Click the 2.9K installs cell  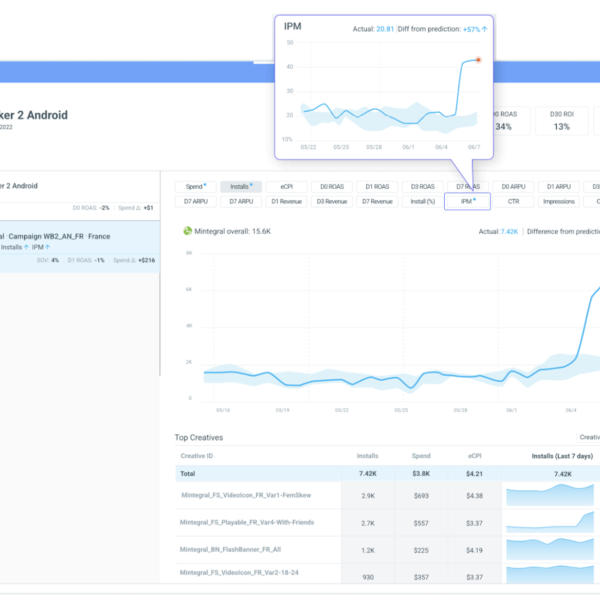(x=368, y=496)
